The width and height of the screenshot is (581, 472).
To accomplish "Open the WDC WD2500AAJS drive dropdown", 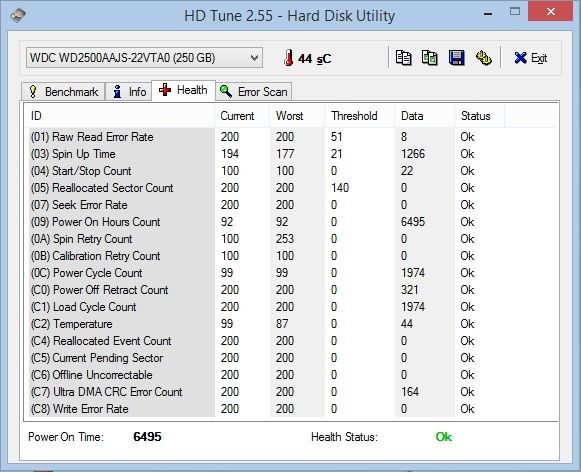I will pos(144,58).
